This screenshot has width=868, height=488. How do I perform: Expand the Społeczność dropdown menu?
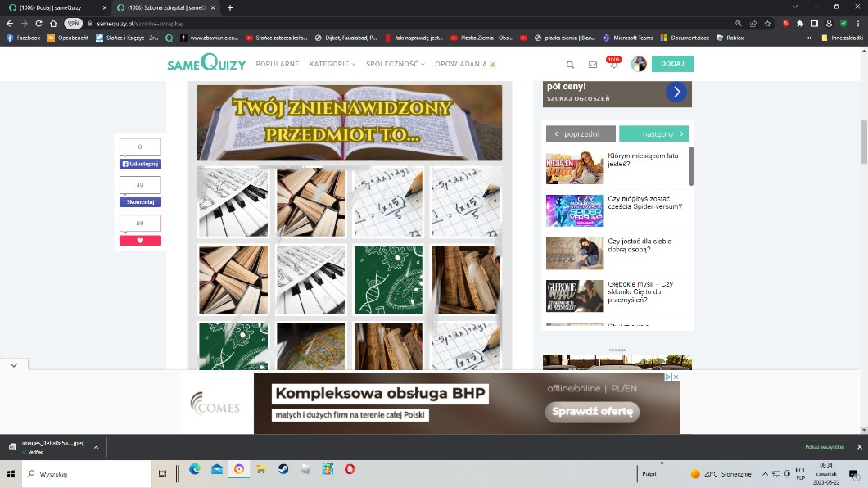[x=395, y=64]
